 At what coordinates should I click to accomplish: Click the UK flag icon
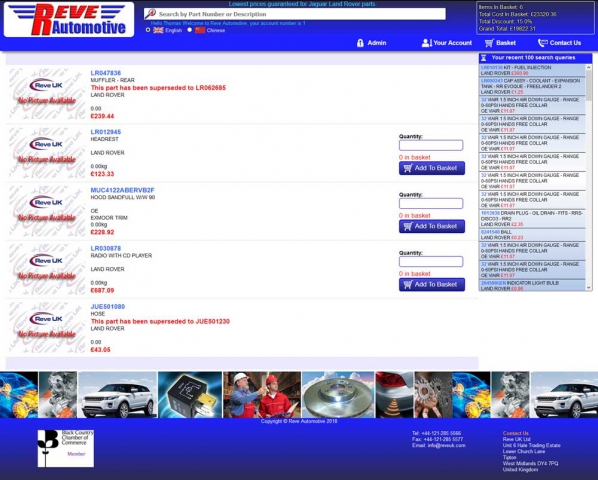pyautogui.click(x=158, y=30)
